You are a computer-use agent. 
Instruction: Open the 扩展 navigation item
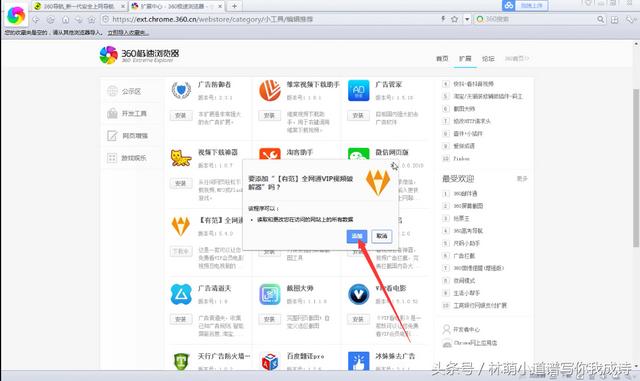[465, 58]
